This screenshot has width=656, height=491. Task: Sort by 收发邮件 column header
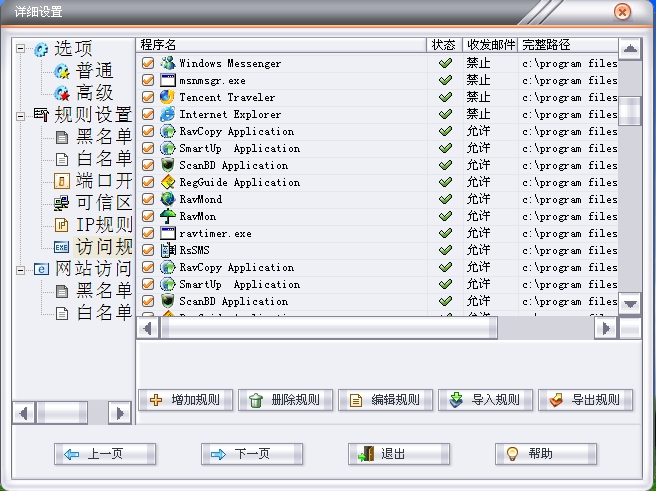click(x=490, y=45)
